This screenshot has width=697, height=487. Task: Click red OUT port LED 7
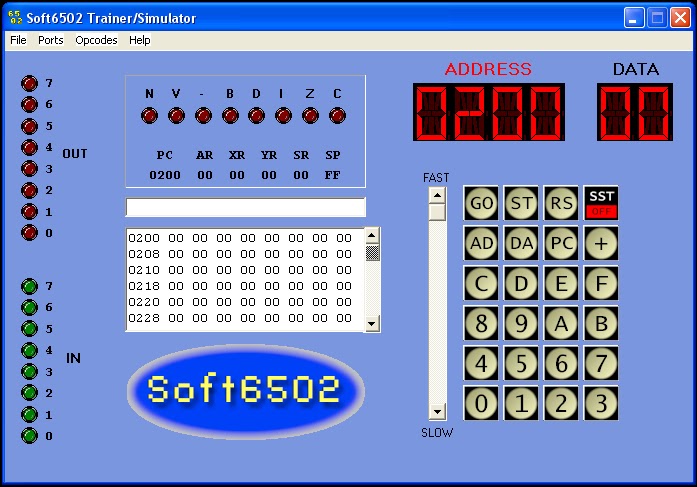(29, 84)
